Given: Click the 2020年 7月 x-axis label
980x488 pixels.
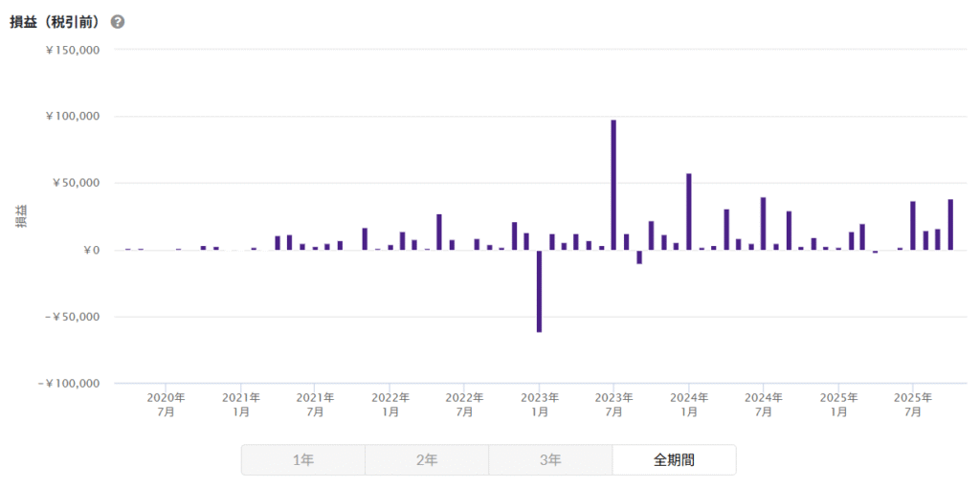Looking at the screenshot, I should 166,404.
